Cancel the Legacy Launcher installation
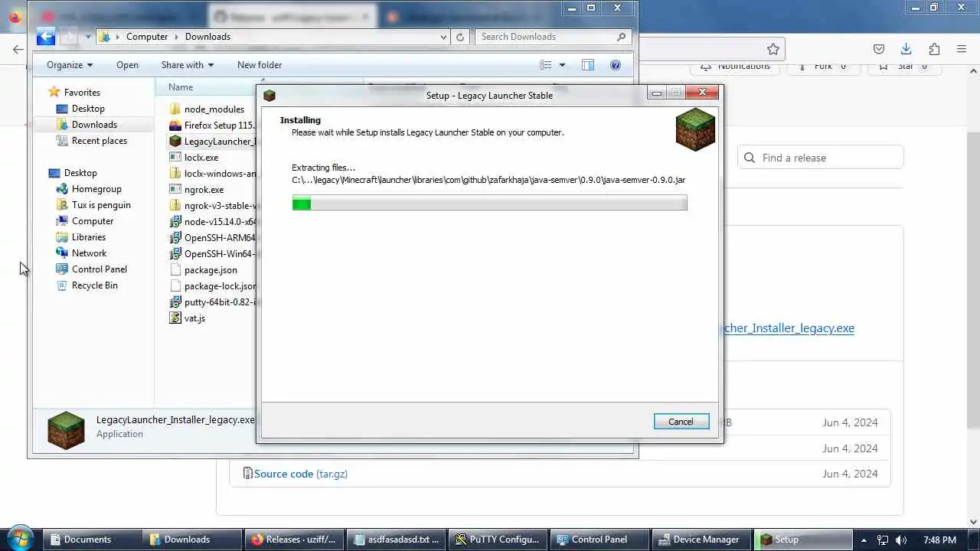 click(x=681, y=422)
